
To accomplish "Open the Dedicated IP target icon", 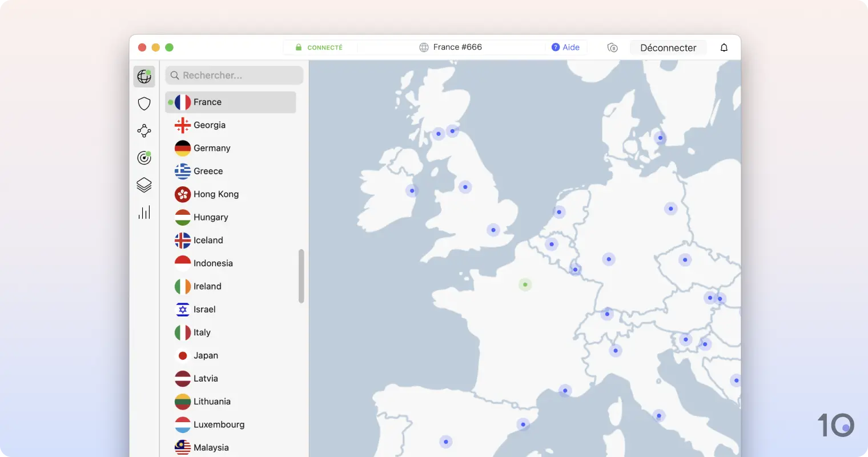I will (144, 158).
